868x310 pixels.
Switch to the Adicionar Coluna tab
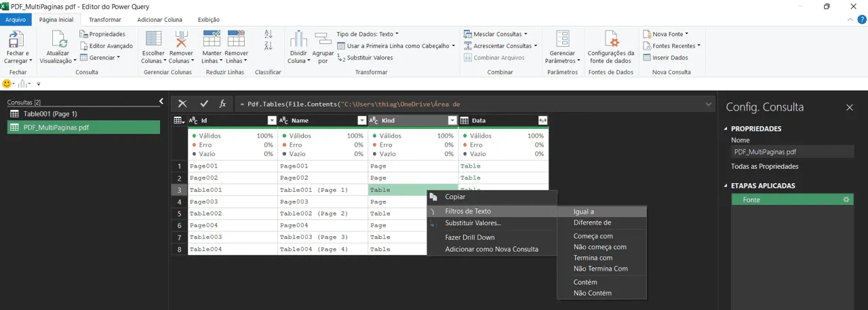[159, 20]
